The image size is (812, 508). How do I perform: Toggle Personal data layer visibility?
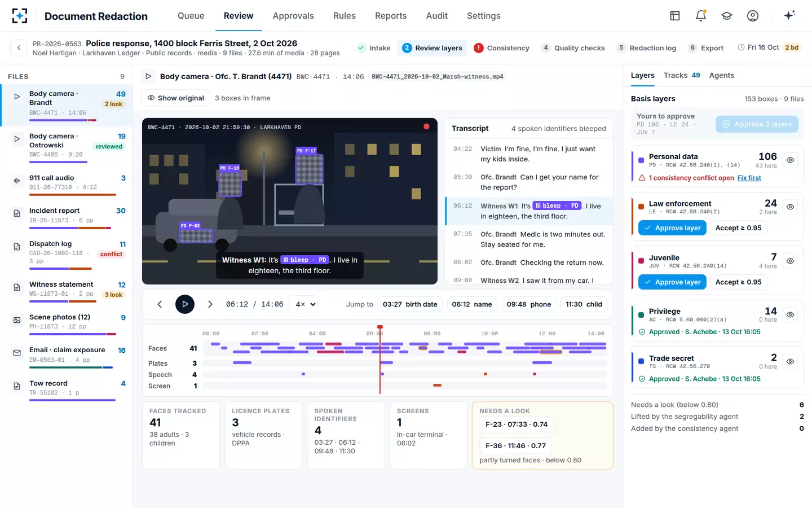coord(791,160)
